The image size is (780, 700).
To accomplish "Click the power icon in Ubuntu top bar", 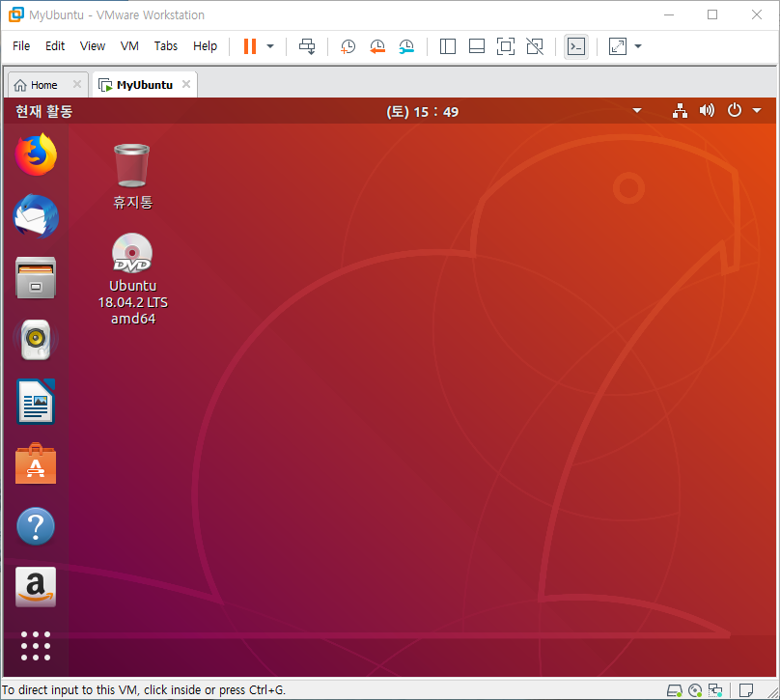I will point(735,110).
